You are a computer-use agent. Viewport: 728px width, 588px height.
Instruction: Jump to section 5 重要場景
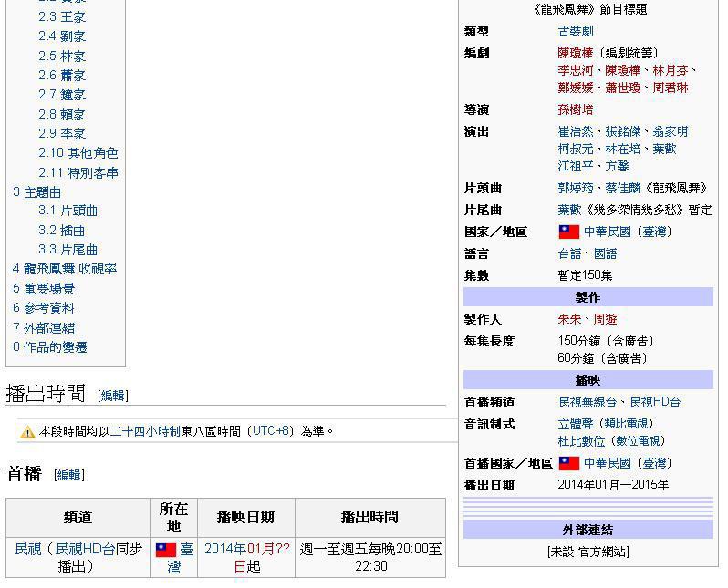click(x=44, y=289)
